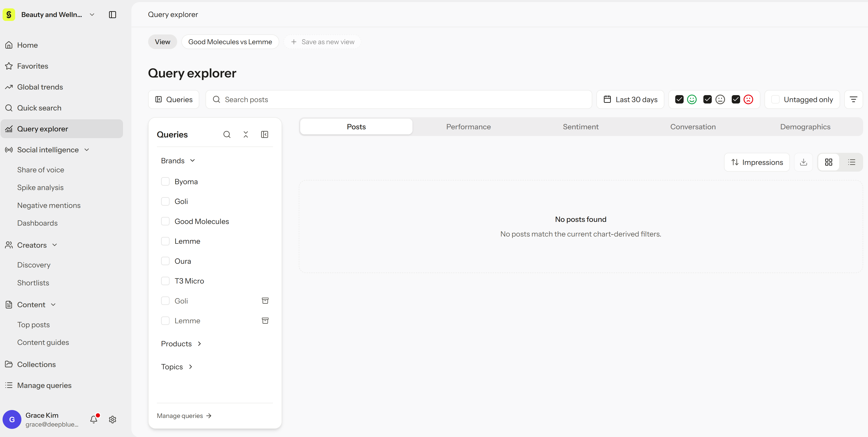868x437 pixels.
Task: Open the Last 30 days date picker
Action: pos(630,99)
